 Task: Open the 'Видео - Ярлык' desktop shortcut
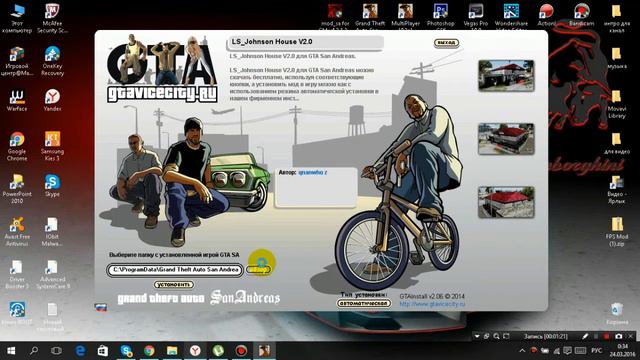(617, 189)
